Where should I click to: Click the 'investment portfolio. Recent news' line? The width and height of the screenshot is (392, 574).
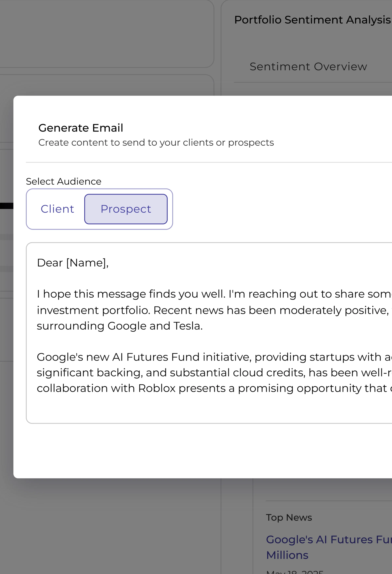click(x=173, y=310)
